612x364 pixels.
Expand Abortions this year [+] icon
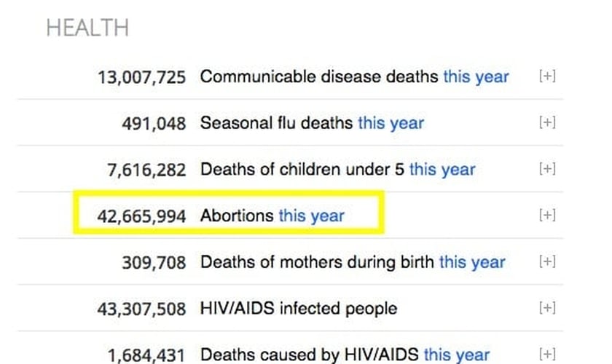(547, 215)
